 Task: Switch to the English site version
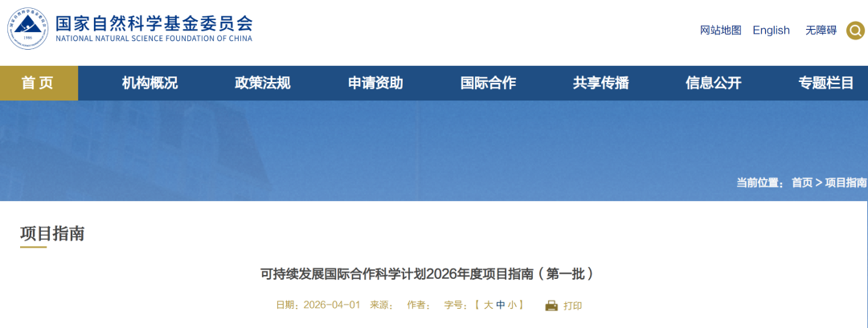tap(771, 31)
